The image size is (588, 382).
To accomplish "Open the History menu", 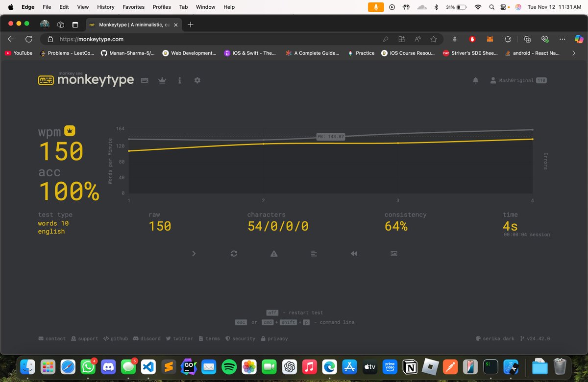I will pos(105,7).
